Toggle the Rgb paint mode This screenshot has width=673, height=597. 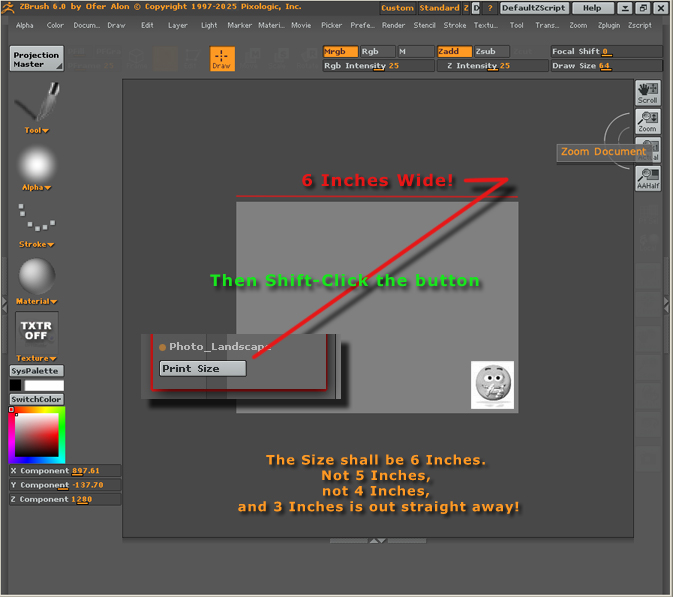click(377, 52)
